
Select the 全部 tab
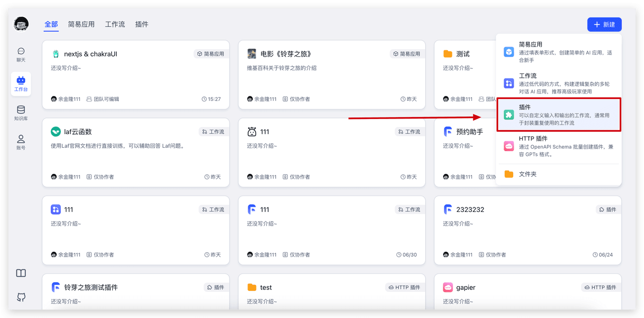(x=51, y=24)
